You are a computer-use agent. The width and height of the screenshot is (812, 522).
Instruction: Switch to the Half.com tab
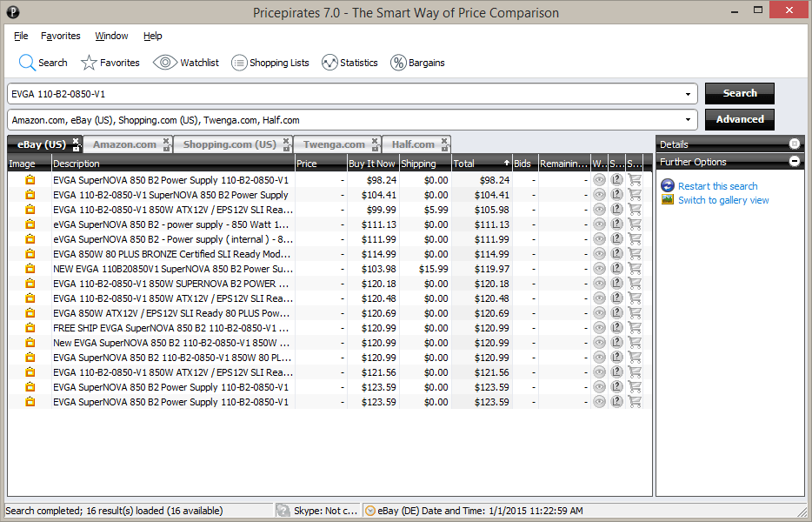pyautogui.click(x=413, y=144)
